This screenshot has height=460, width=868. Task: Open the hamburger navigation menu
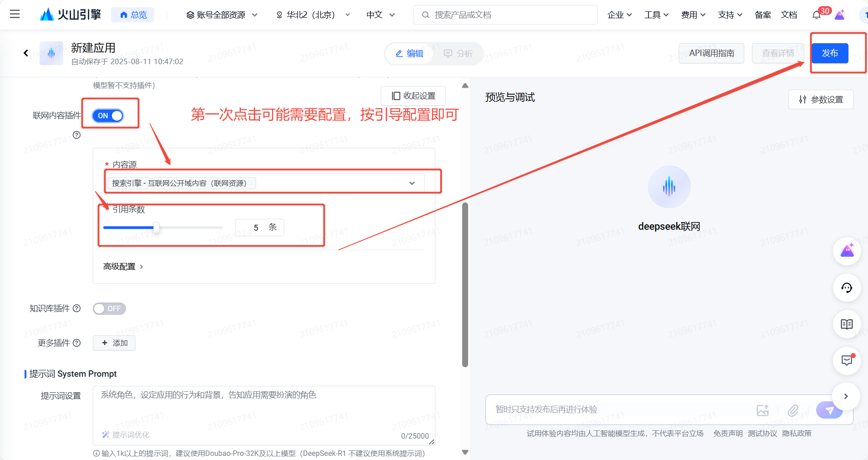15,15
